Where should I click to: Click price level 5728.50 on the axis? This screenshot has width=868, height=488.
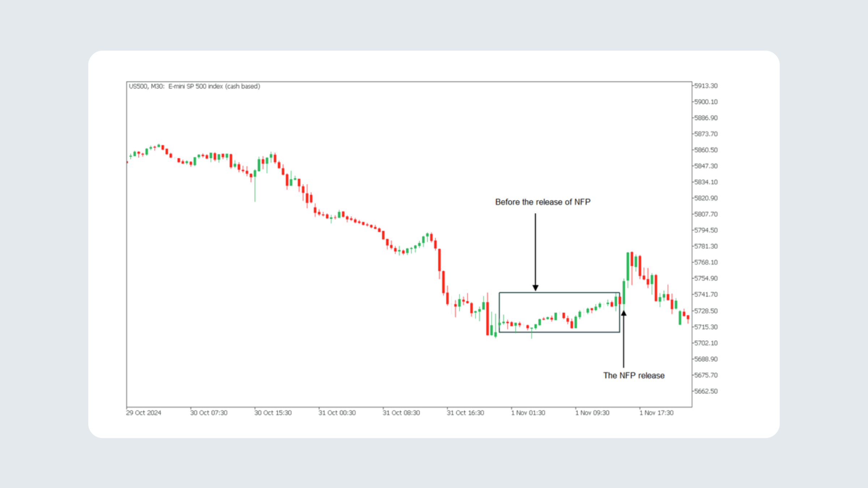(706, 311)
